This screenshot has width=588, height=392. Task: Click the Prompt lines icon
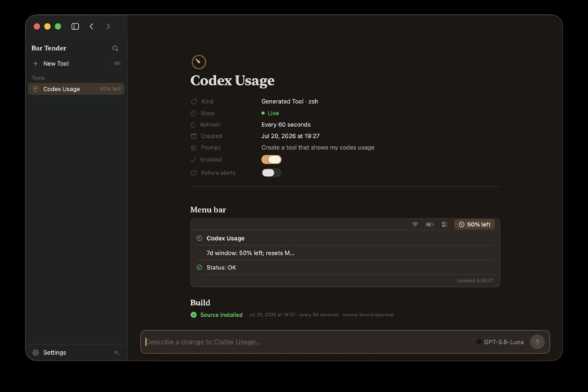193,147
